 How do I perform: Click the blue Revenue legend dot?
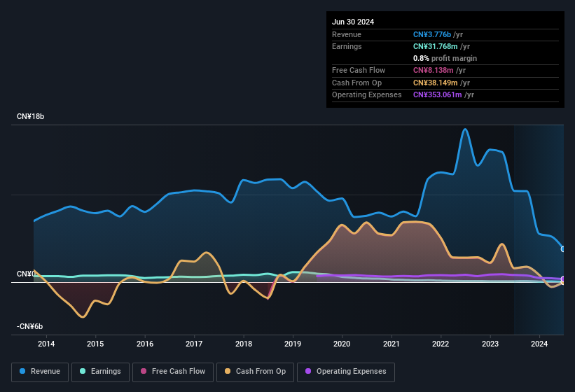click(23, 372)
